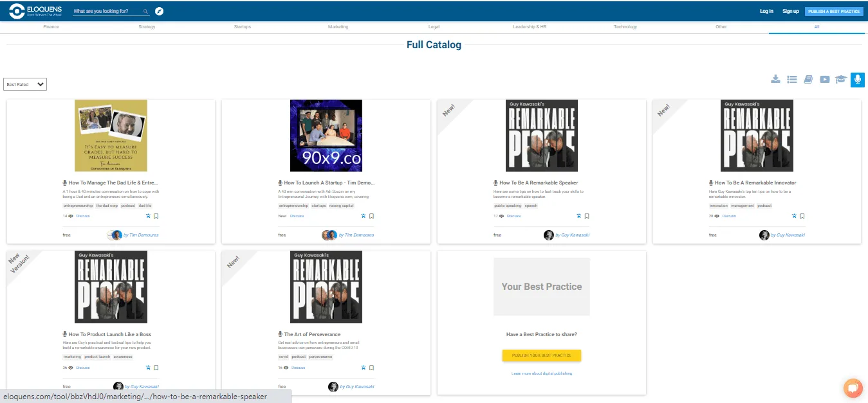The image size is (868, 403).
Task: Open the 90x9.co podcast thumbnail
Action: (326, 136)
